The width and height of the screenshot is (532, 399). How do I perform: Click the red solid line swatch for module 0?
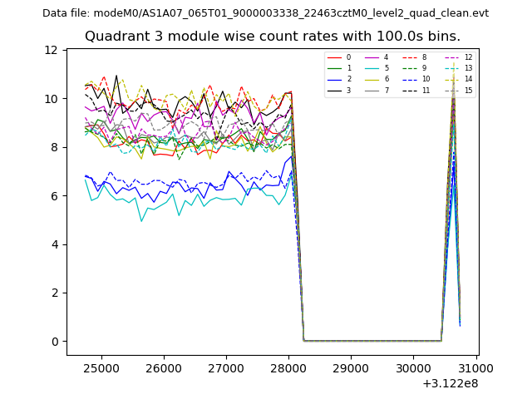pyautogui.click(x=334, y=57)
